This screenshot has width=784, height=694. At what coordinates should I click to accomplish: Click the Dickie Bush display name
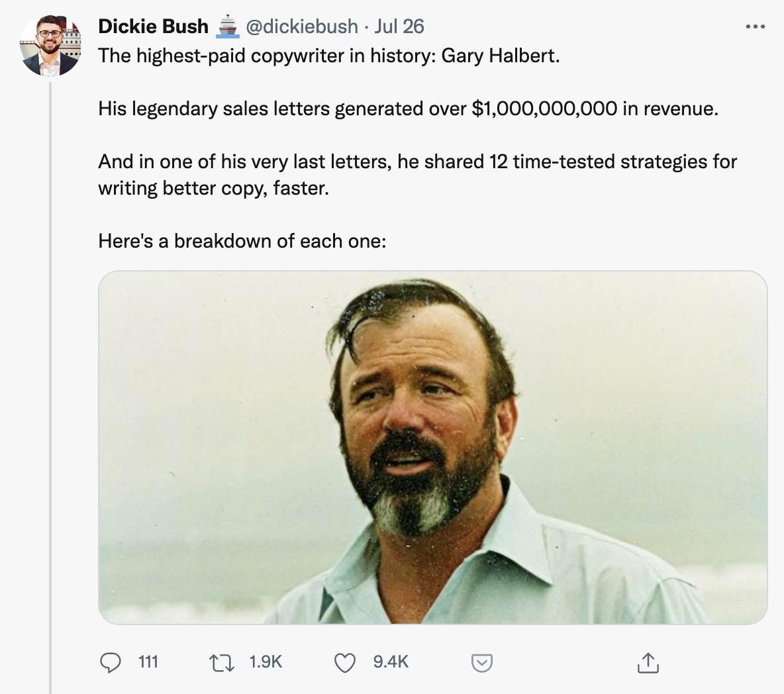click(152, 26)
